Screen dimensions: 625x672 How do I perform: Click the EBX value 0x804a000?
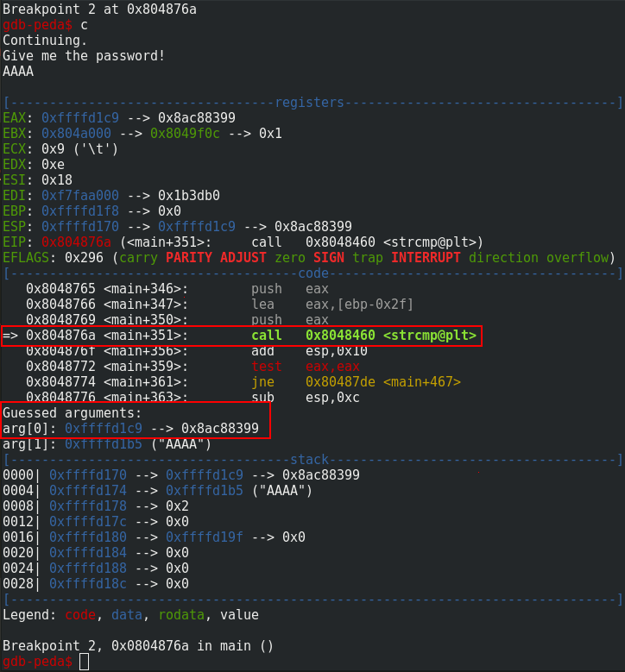[76, 134]
